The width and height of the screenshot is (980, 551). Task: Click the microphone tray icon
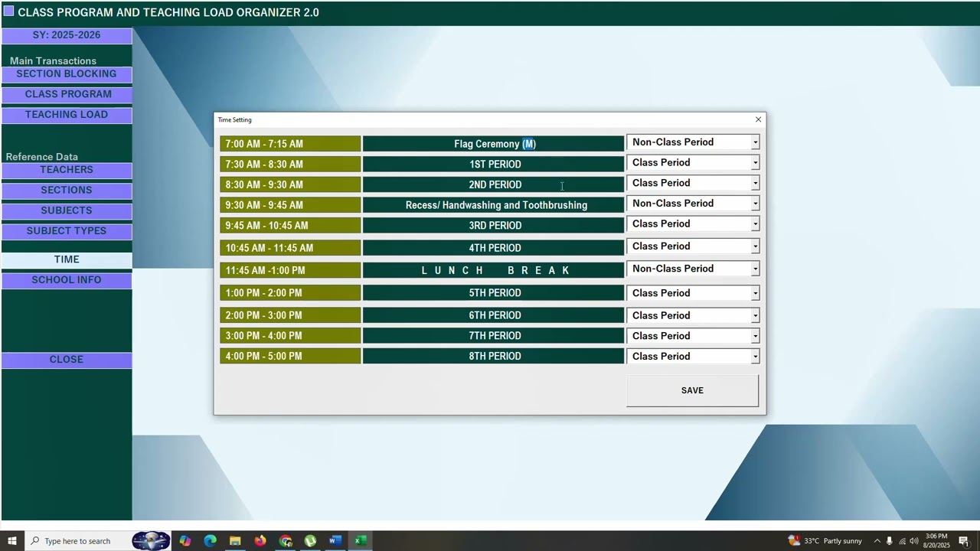tap(889, 541)
